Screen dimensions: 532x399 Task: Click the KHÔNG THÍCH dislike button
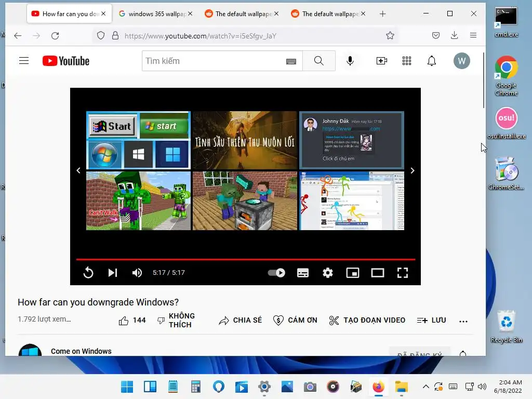coord(176,320)
